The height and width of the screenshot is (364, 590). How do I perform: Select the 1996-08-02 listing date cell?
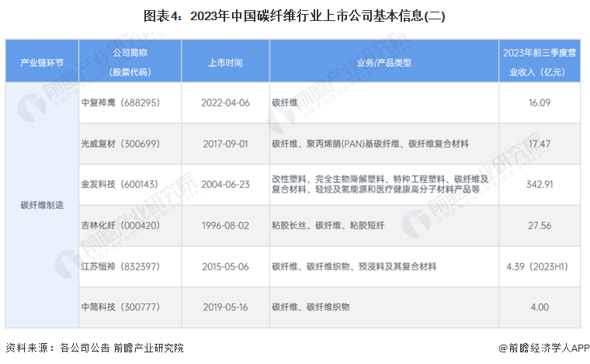[225, 226]
